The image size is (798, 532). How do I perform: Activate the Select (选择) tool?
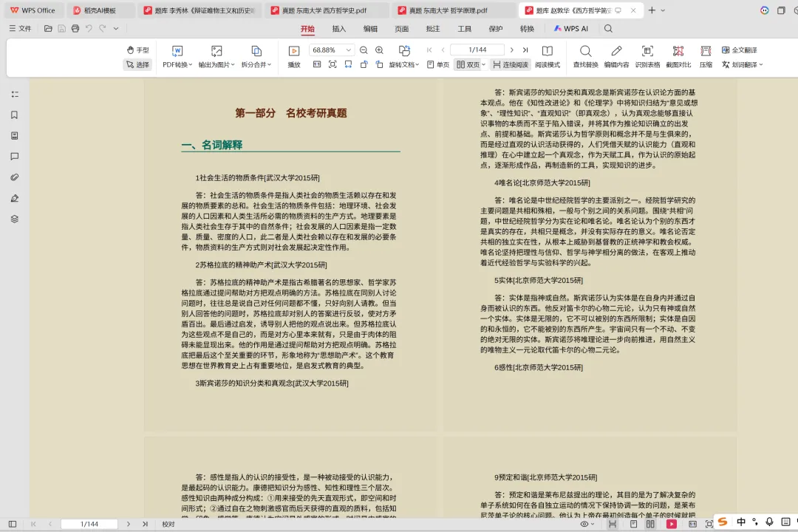(137, 65)
